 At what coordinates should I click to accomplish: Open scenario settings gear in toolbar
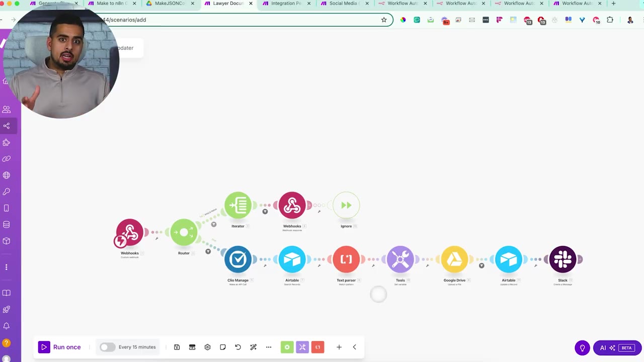click(207, 347)
